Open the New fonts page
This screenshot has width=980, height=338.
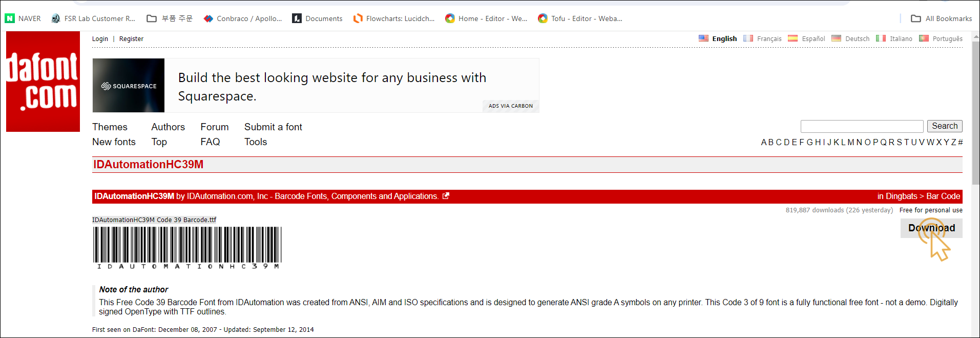point(114,142)
